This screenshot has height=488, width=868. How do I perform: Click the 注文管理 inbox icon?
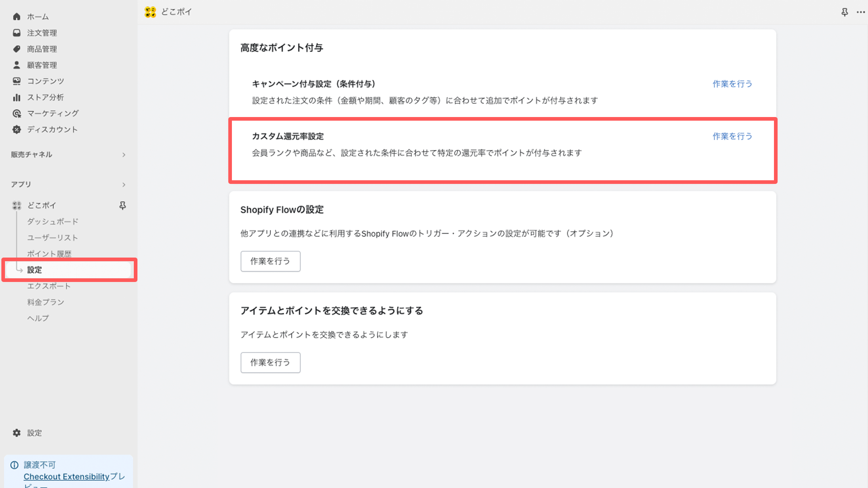17,33
